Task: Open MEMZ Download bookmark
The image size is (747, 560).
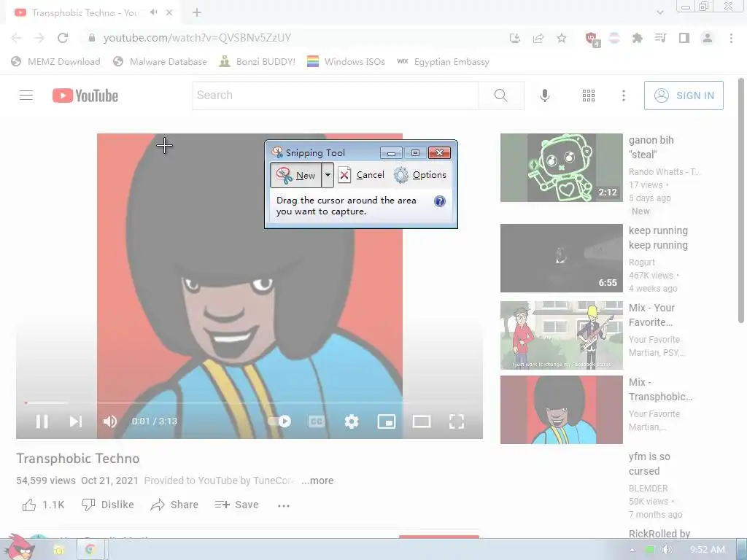Action: [x=55, y=62]
